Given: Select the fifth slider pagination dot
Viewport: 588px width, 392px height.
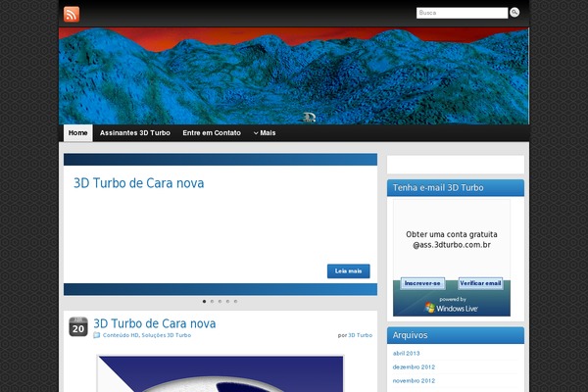Looking at the screenshot, I should point(236,301).
